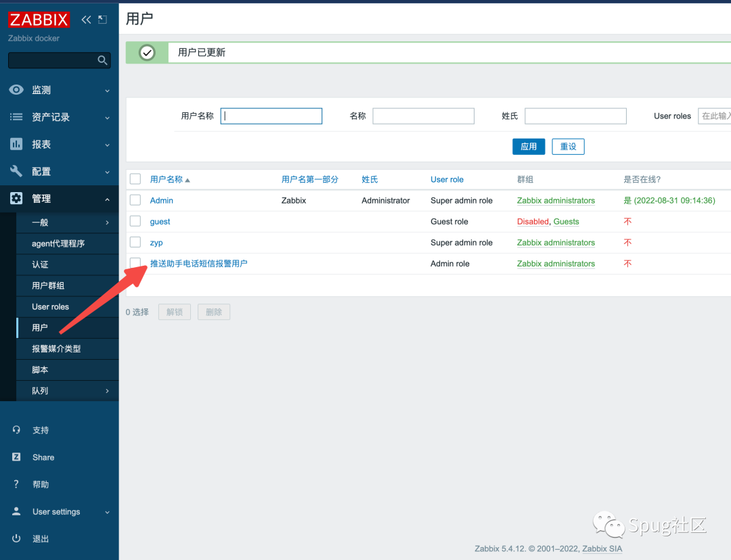This screenshot has height=560, width=731.
Task: Click the 删除 button
Action: point(213,312)
